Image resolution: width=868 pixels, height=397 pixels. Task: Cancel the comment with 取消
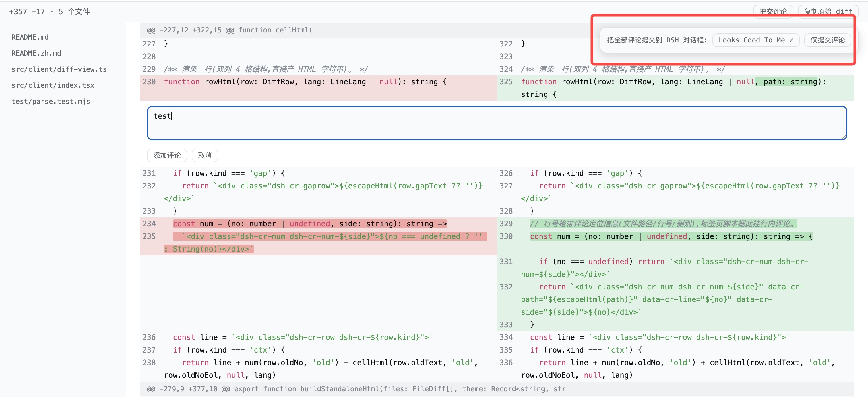(x=205, y=155)
